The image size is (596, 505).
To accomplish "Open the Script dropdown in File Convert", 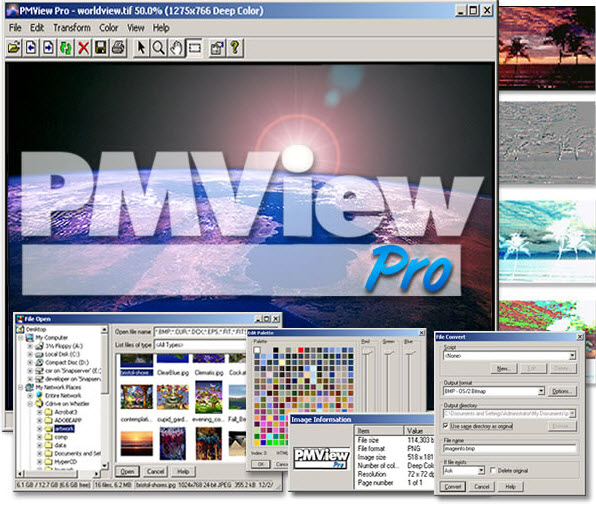I will (x=572, y=356).
